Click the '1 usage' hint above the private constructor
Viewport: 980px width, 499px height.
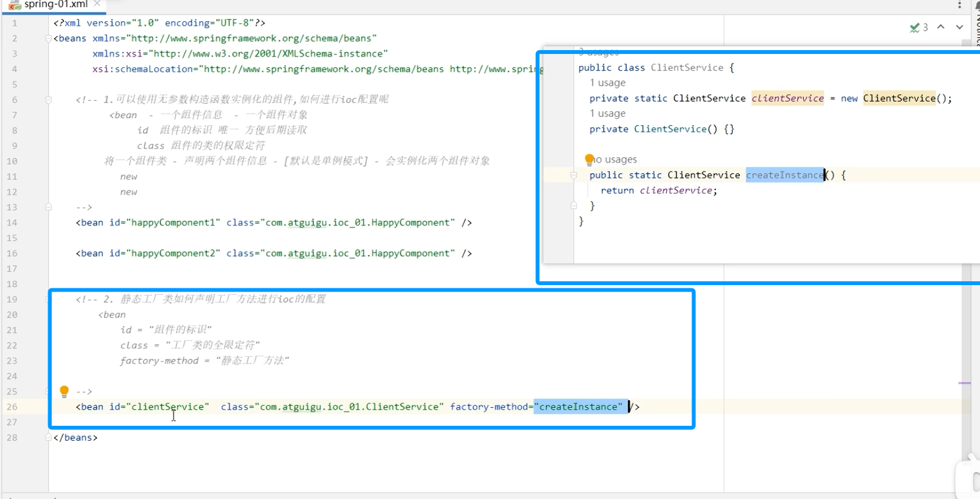coord(607,114)
